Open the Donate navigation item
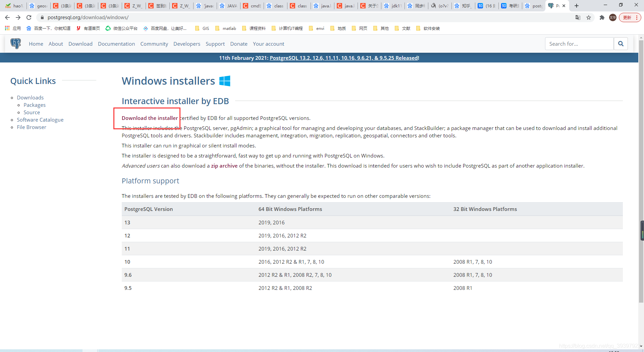Image resolution: width=644 pixels, height=352 pixels. (239, 44)
